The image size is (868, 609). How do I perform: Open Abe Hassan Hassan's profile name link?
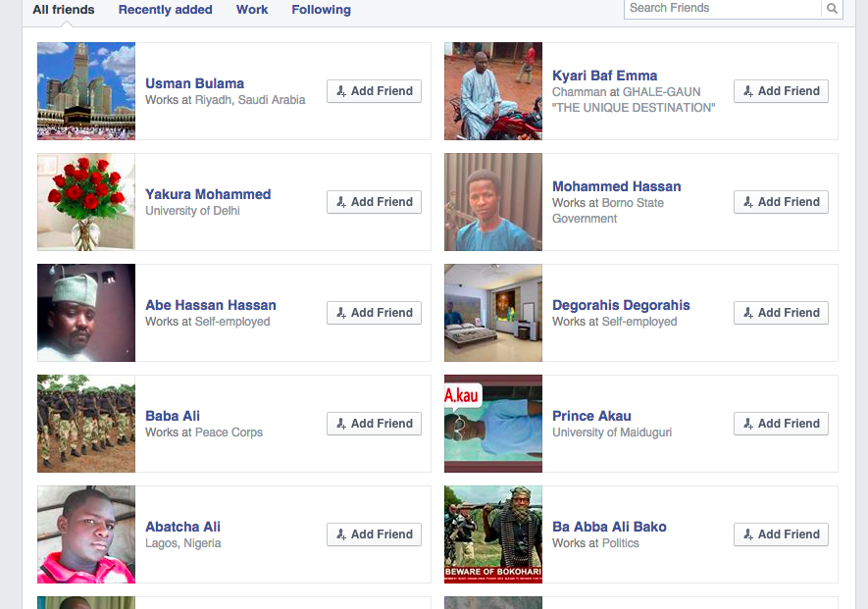pyautogui.click(x=210, y=305)
